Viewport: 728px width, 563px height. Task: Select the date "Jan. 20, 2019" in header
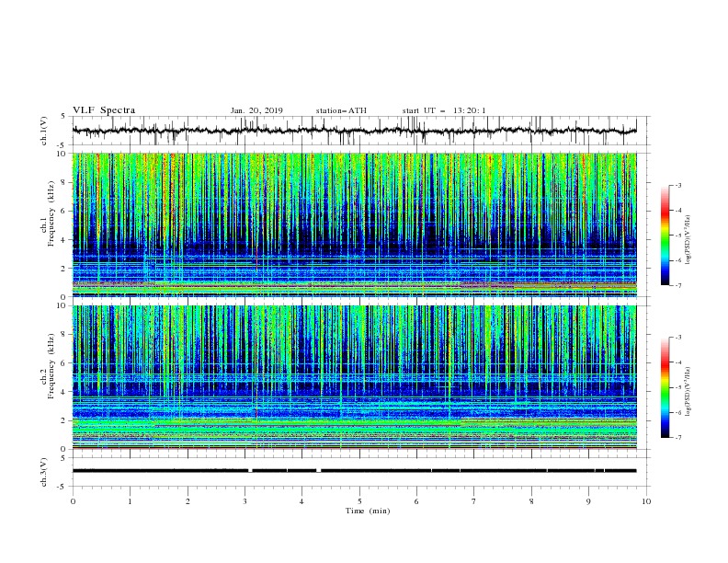pyautogui.click(x=256, y=110)
